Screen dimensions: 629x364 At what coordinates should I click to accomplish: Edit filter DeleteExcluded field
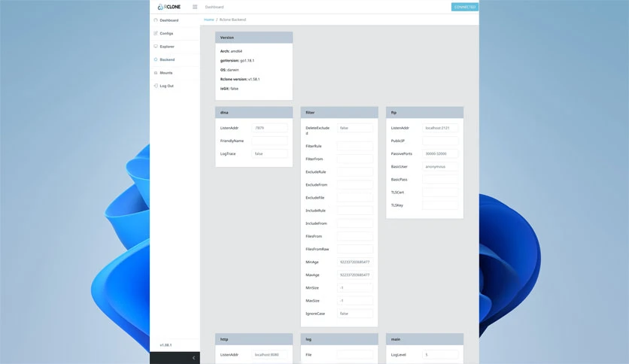(x=355, y=128)
